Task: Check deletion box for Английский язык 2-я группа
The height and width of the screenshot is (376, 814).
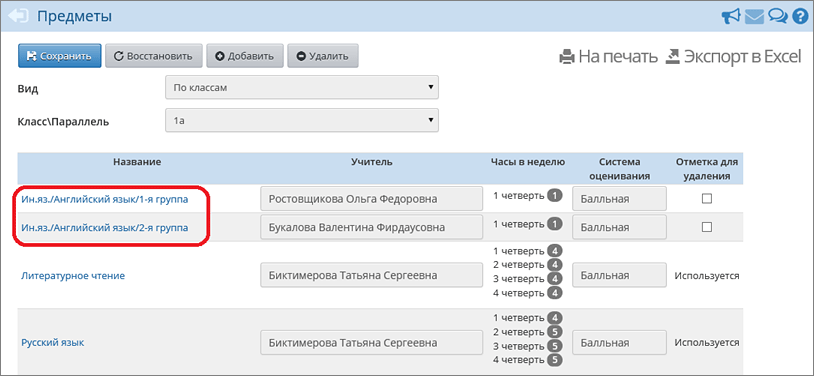Action: coord(707,227)
